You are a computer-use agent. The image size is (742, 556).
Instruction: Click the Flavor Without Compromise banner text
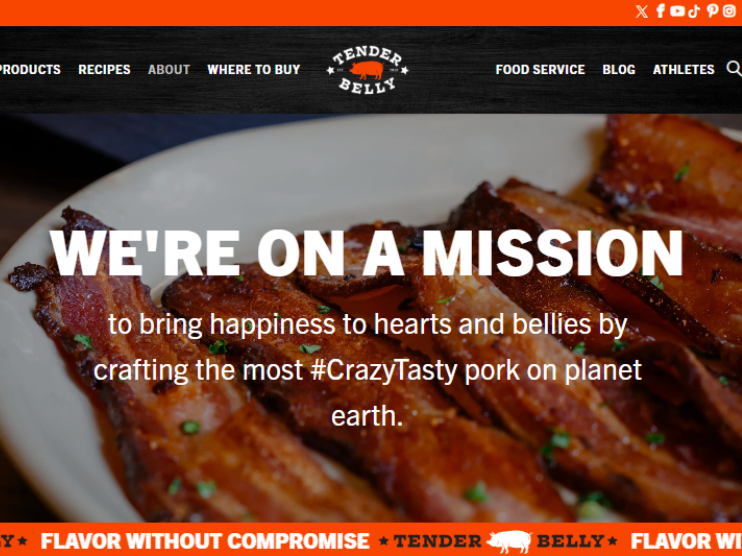(x=205, y=541)
